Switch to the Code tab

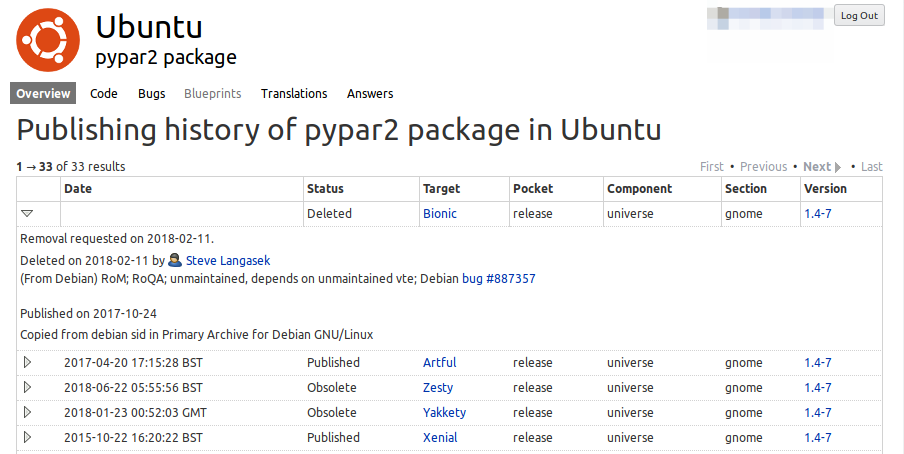point(104,93)
